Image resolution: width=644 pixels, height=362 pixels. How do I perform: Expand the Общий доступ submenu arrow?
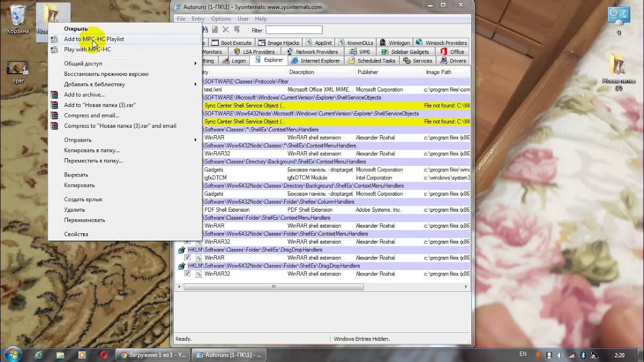pyautogui.click(x=196, y=63)
